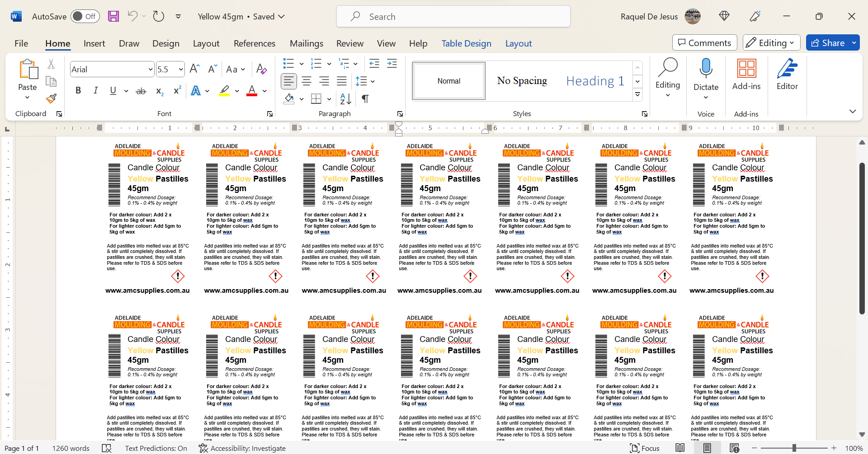The image size is (868, 454).
Task: Apply red font color
Action: 252,91
